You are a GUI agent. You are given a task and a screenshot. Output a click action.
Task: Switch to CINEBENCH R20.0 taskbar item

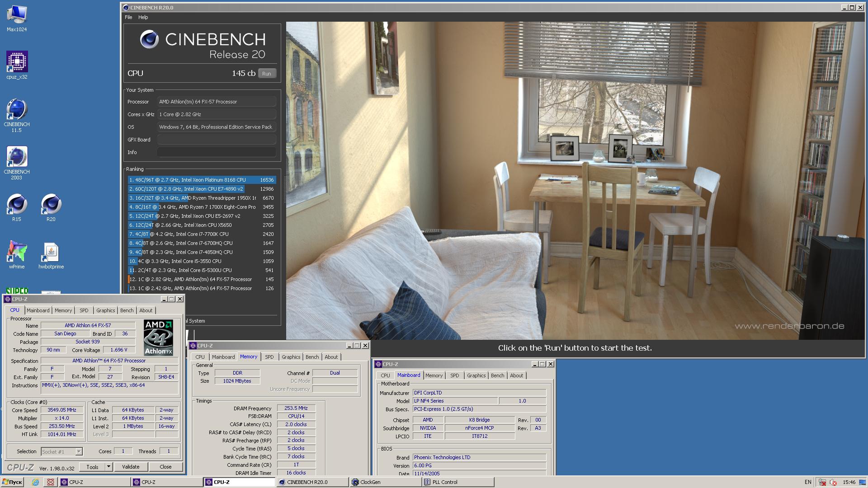coord(312,482)
